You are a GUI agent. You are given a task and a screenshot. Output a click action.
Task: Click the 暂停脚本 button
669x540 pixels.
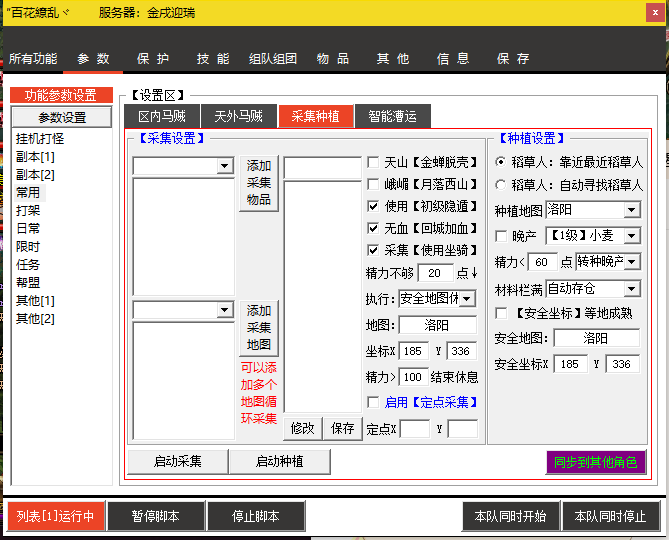pos(156,517)
